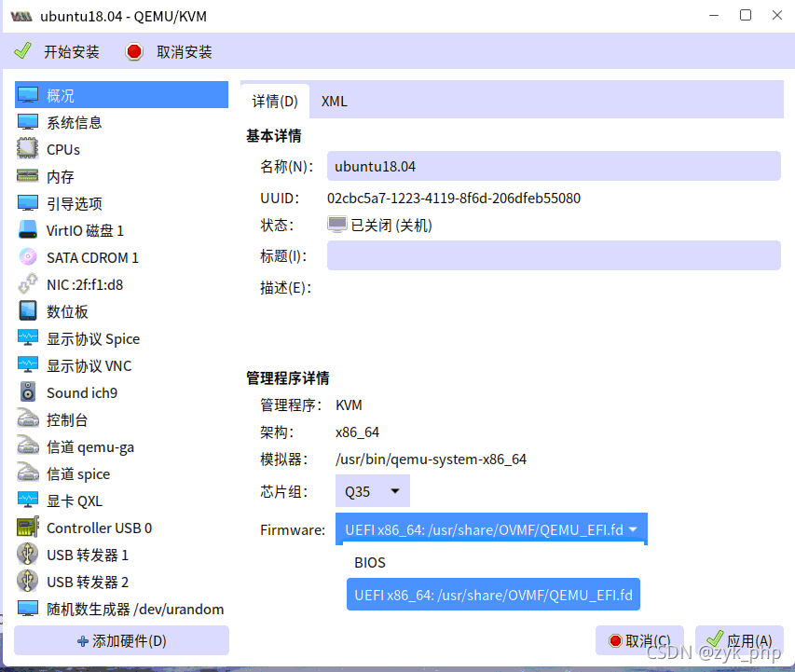Switch to the XML tab
Viewport: 795px width, 672px height.
334,101
